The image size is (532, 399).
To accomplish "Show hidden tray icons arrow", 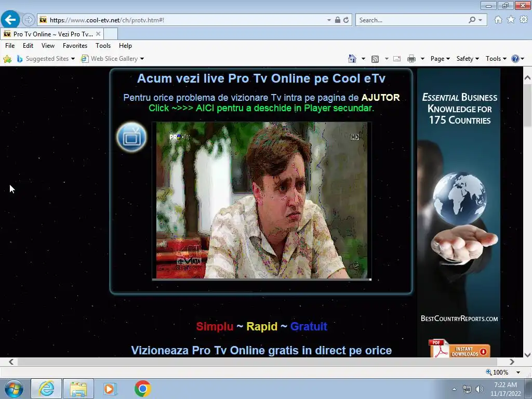I will pos(454,390).
